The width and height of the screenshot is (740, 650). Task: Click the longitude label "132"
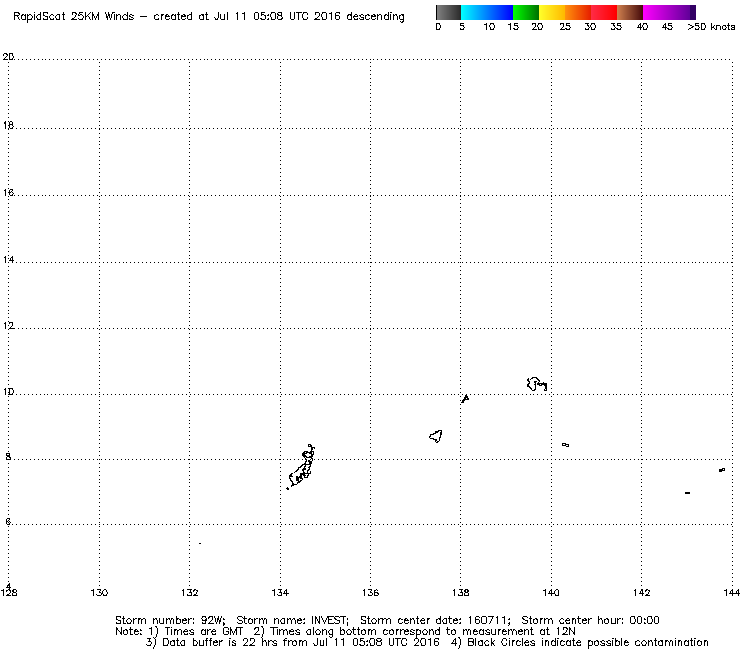[190, 592]
